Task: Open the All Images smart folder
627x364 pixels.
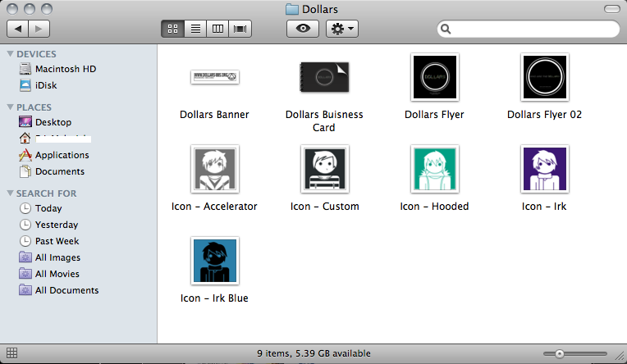Action: coord(49,257)
